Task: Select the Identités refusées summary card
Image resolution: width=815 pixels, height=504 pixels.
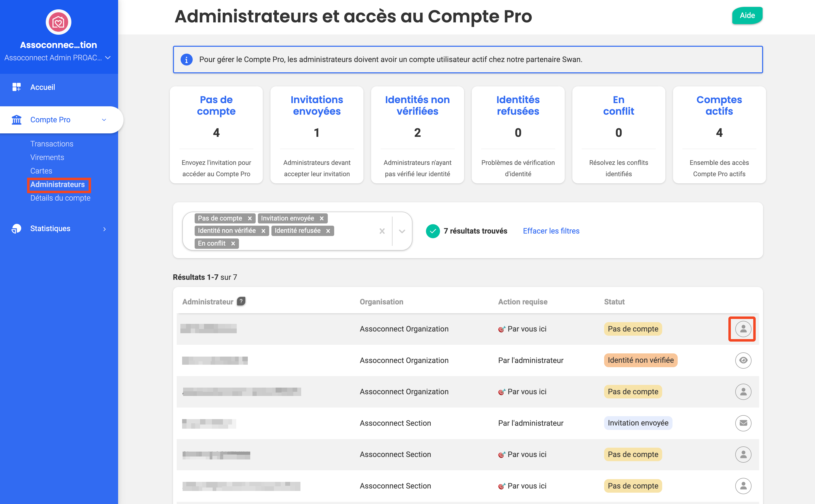Action: (518, 135)
